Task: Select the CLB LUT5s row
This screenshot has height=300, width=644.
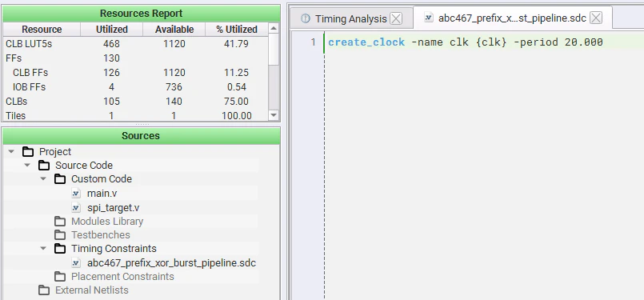Action: [x=135, y=43]
